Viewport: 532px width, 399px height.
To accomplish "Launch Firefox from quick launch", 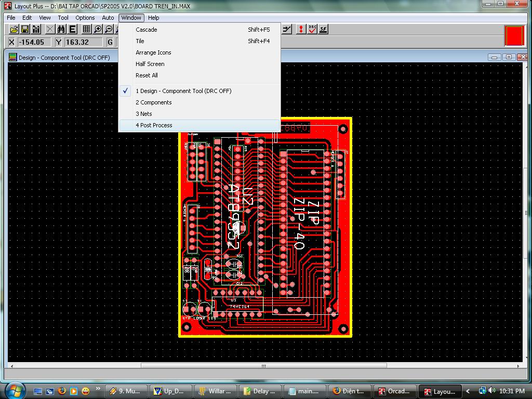I will [x=62, y=391].
